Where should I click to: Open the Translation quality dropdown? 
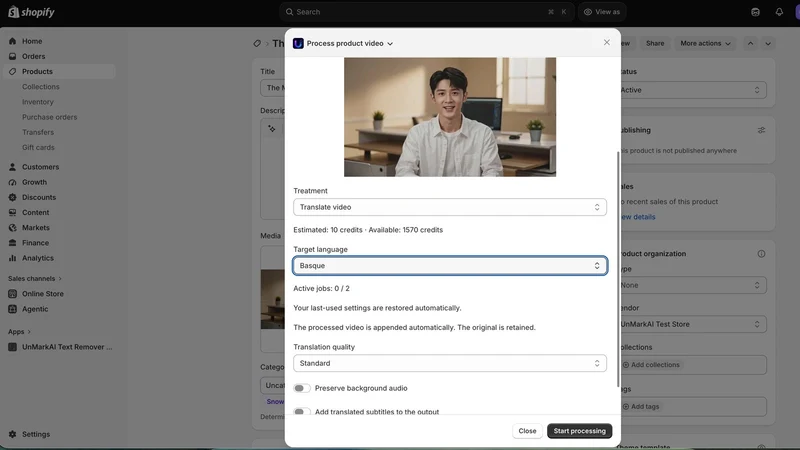(x=449, y=363)
